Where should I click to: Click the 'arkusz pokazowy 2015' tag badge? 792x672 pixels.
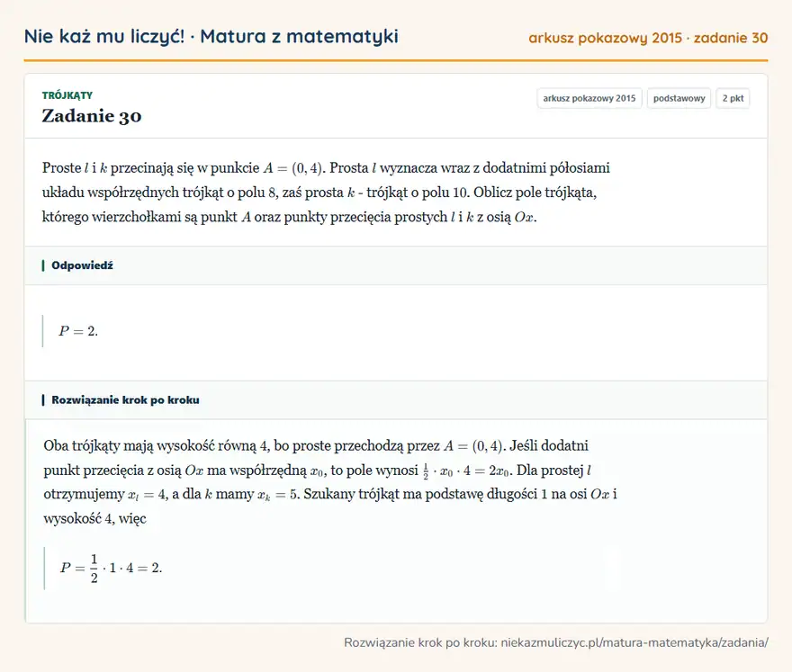[x=589, y=98]
